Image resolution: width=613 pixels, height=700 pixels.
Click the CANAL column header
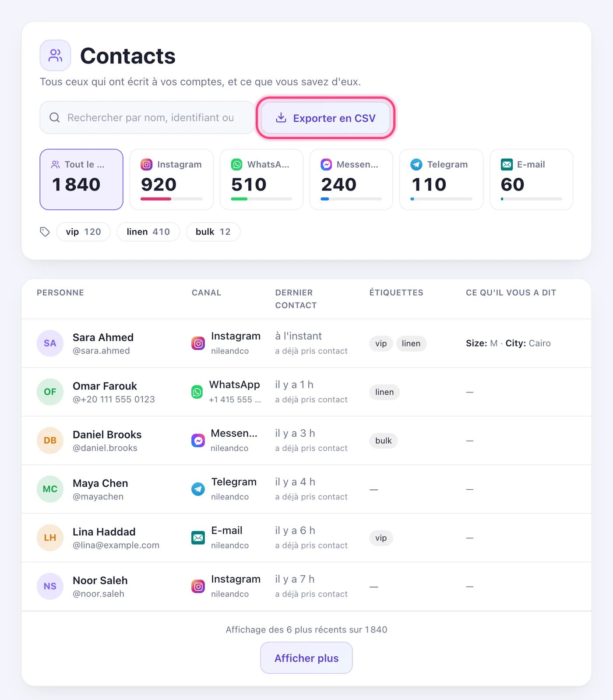pos(206,293)
